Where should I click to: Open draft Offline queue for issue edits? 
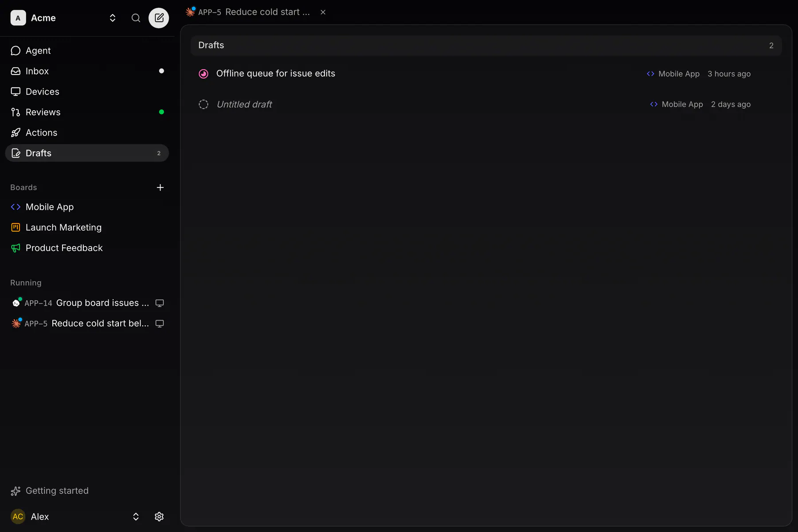486,74
